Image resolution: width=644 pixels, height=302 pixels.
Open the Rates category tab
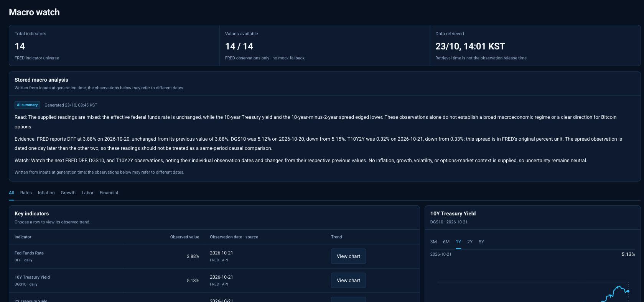click(26, 193)
